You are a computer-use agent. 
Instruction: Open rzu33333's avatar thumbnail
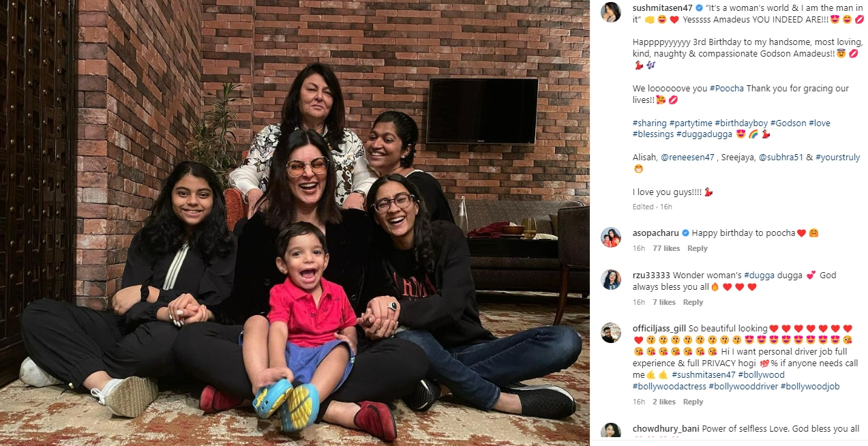[x=611, y=280]
